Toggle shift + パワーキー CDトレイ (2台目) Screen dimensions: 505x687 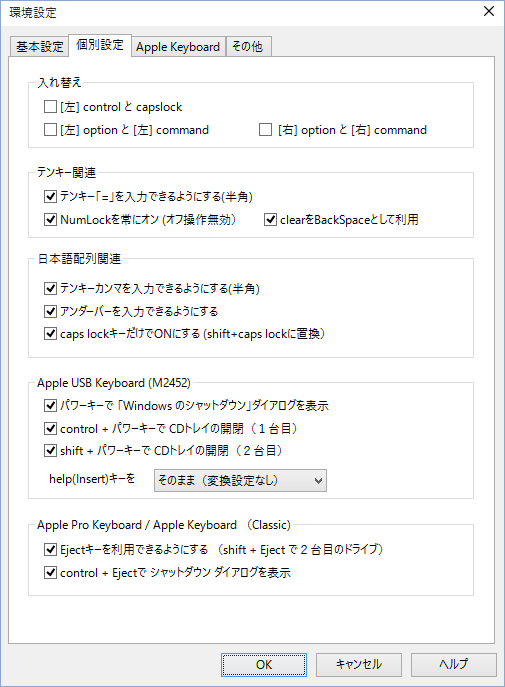(x=50, y=450)
